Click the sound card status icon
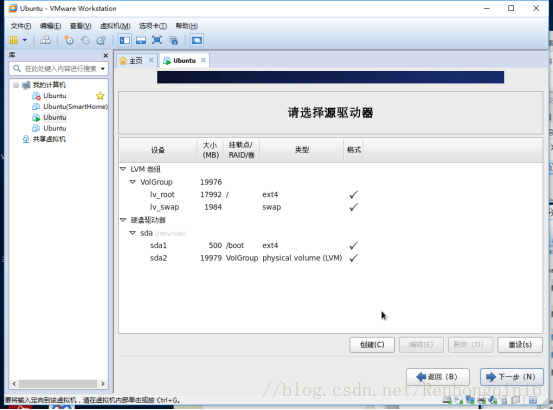553x410 pixels. pyautogui.click(x=493, y=400)
